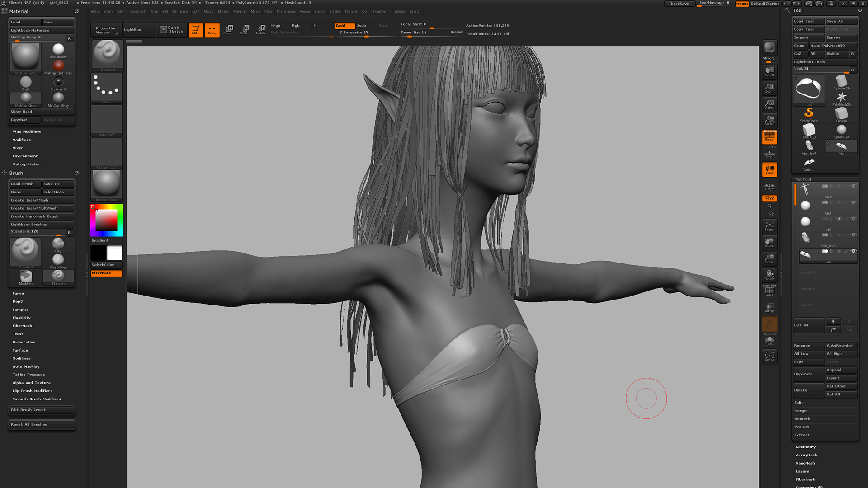Toggle the Floor grid
This screenshot has width=868, height=488.
pyautogui.click(x=769, y=154)
